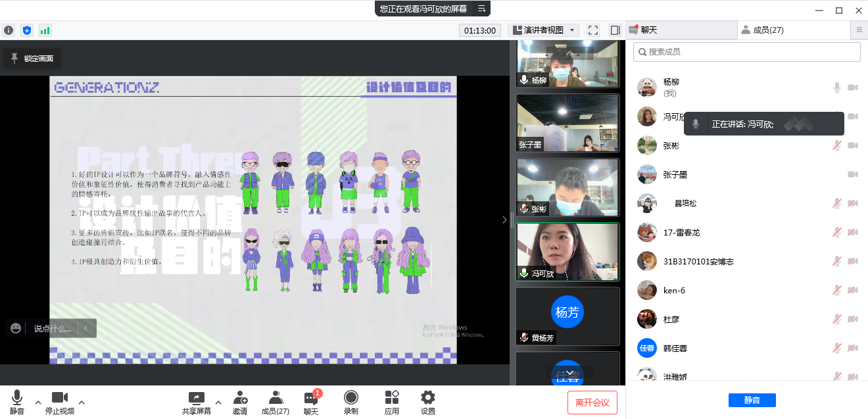Click the search members input field
This screenshot has height=419, width=868.
(x=746, y=51)
